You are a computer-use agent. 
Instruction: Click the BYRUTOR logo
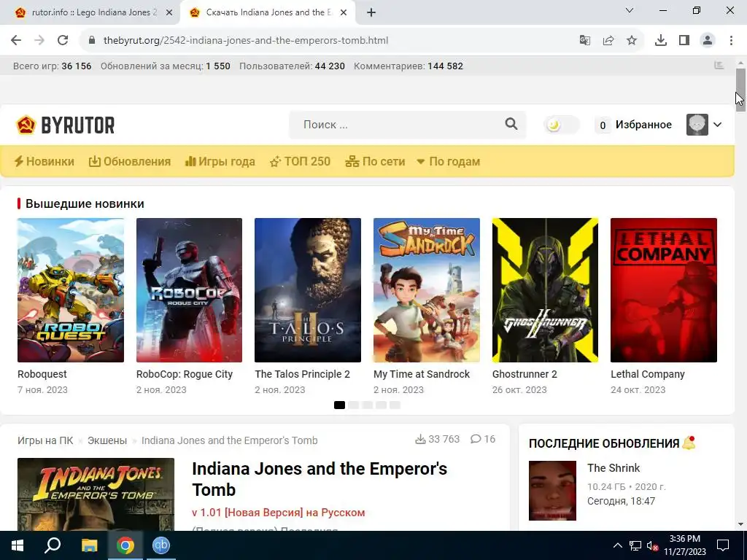pos(65,125)
